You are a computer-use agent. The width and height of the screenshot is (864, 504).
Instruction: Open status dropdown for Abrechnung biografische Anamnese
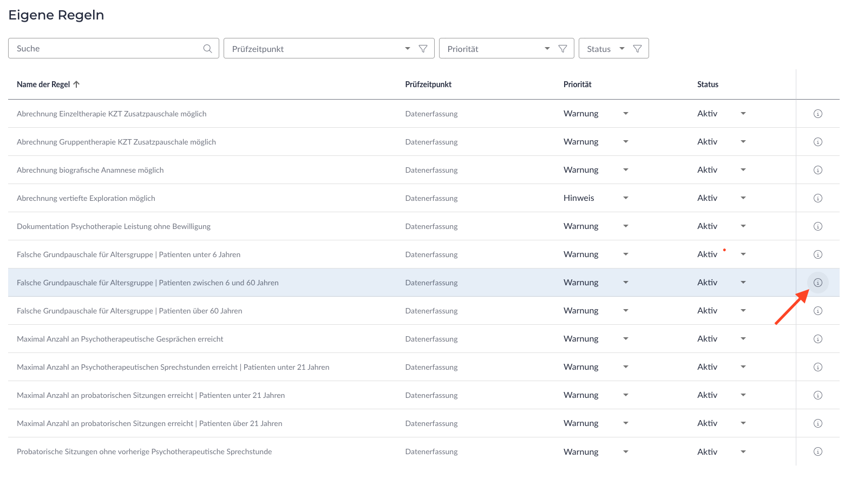coord(743,170)
